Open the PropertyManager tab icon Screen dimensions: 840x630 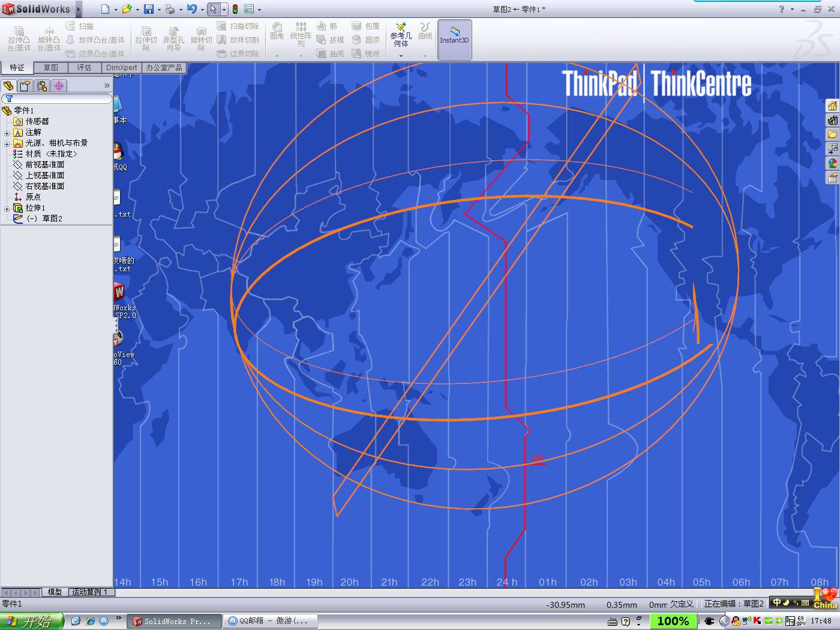(x=25, y=86)
